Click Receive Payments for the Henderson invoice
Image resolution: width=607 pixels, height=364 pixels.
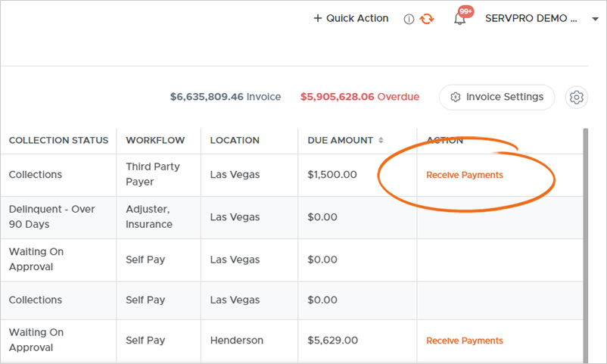(464, 341)
